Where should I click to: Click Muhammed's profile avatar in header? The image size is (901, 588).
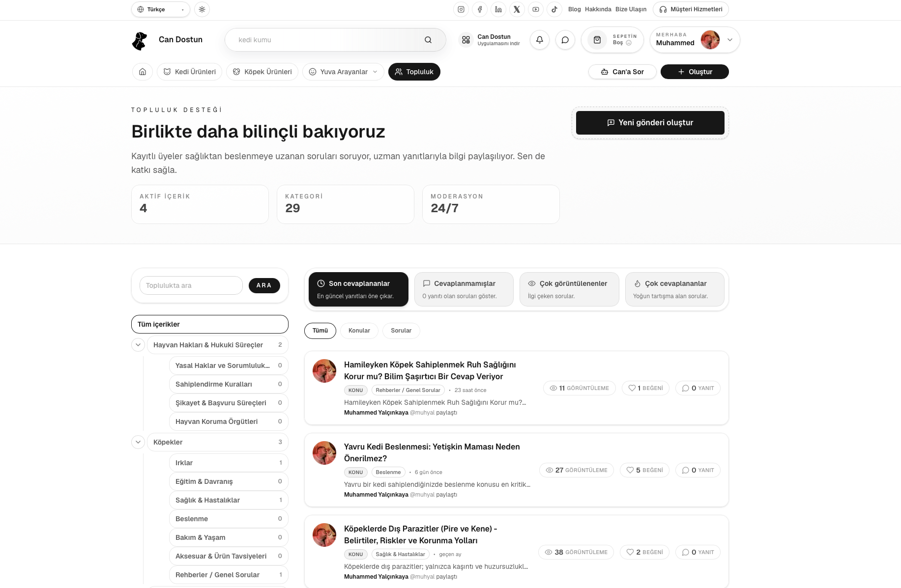710,40
